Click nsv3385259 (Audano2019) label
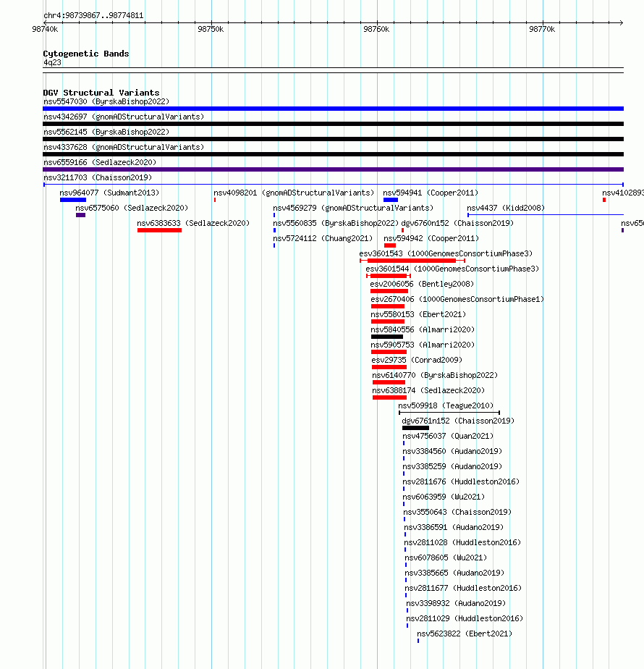The image size is (644, 669). point(452,467)
